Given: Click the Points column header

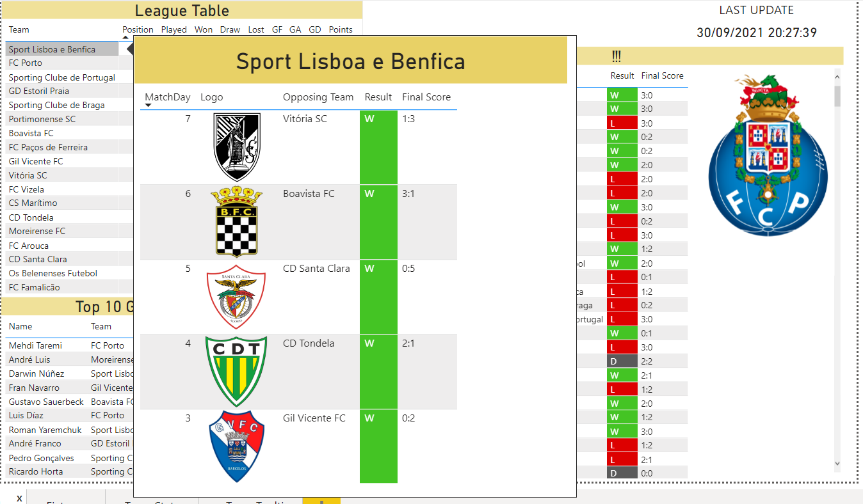Looking at the screenshot, I should (x=341, y=29).
